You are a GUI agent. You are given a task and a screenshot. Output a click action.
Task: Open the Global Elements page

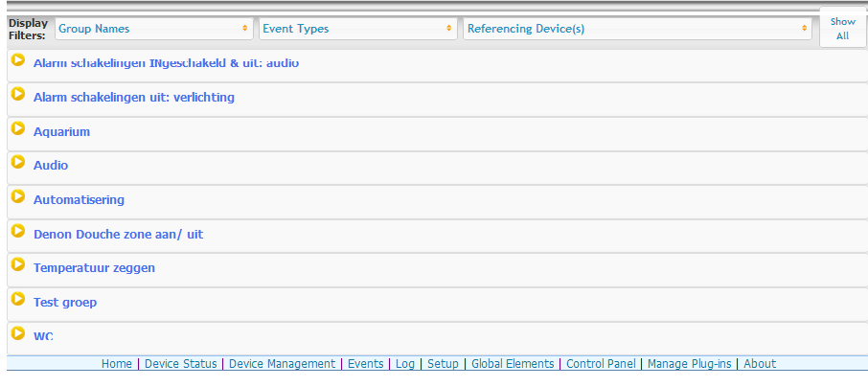pos(513,364)
